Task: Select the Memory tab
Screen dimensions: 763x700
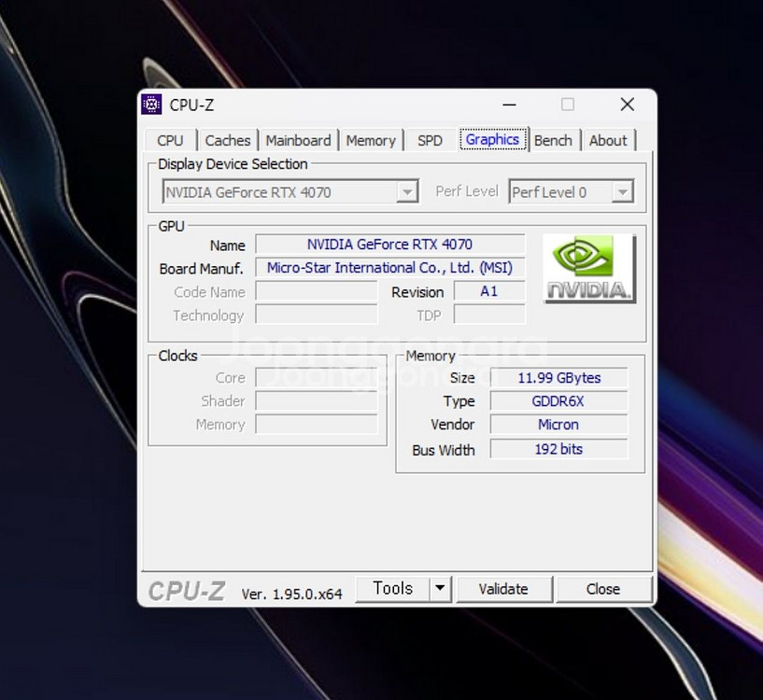Action: pos(371,141)
